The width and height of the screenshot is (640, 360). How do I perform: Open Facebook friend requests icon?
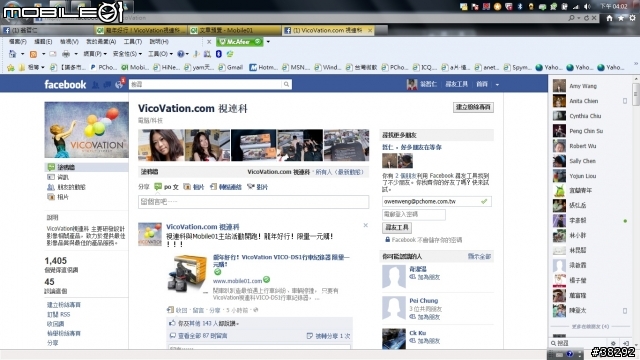point(96,85)
